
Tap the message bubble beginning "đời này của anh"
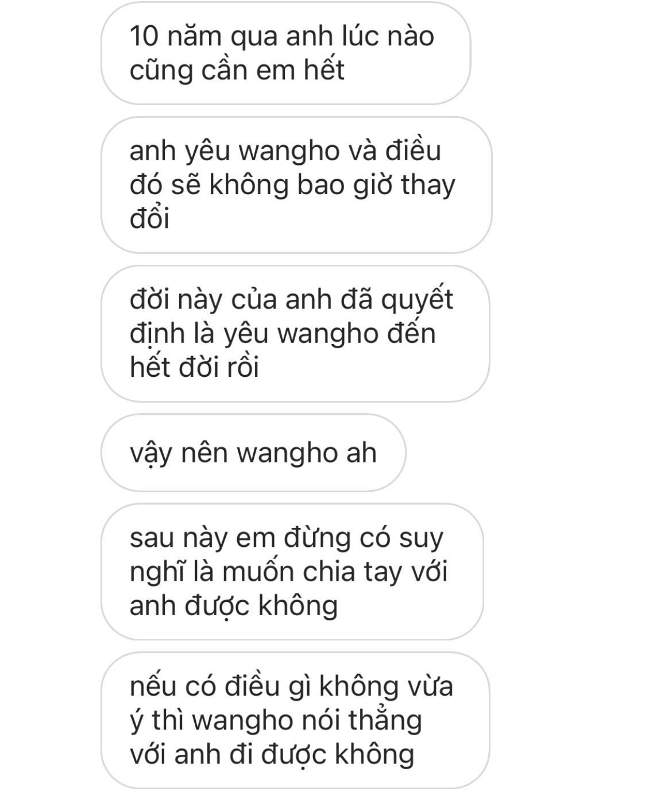295,334
